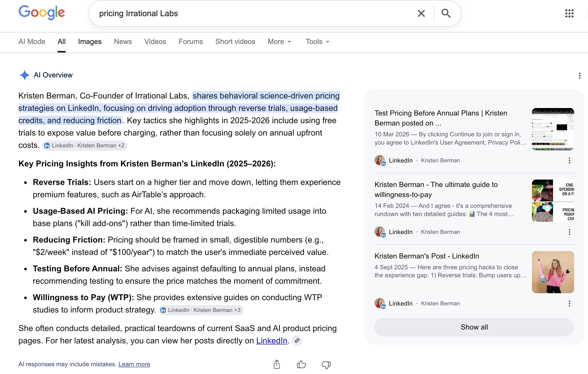Open the News tab
The height and width of the screenshot is (374, 588).
tap(123, 42)
